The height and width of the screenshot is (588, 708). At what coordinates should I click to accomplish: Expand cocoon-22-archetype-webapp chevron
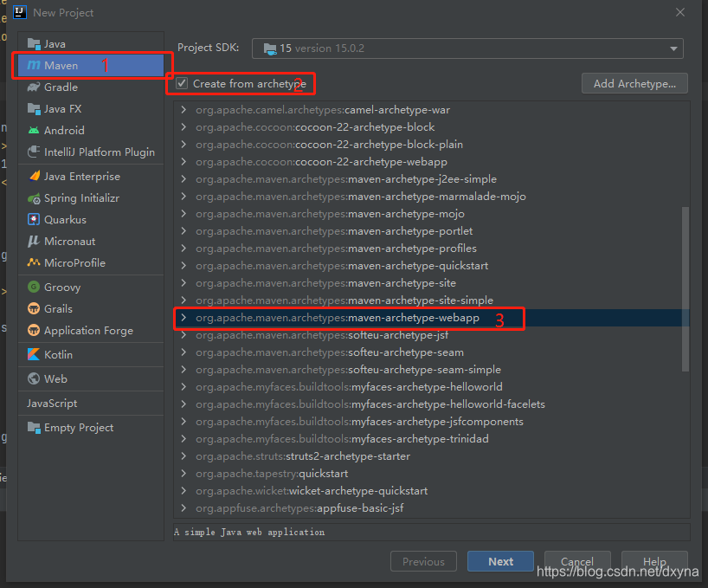coord(183,162)
